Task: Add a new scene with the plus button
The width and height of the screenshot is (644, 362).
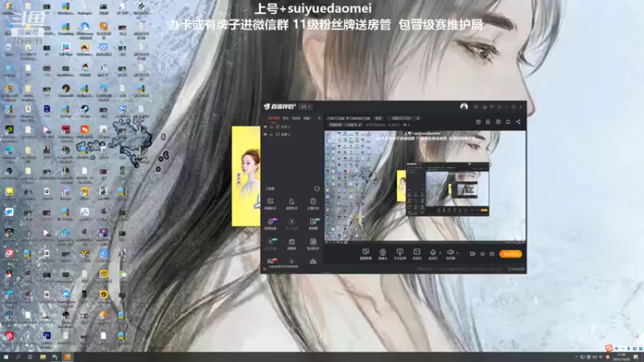Action: click(x=319, y=118)
